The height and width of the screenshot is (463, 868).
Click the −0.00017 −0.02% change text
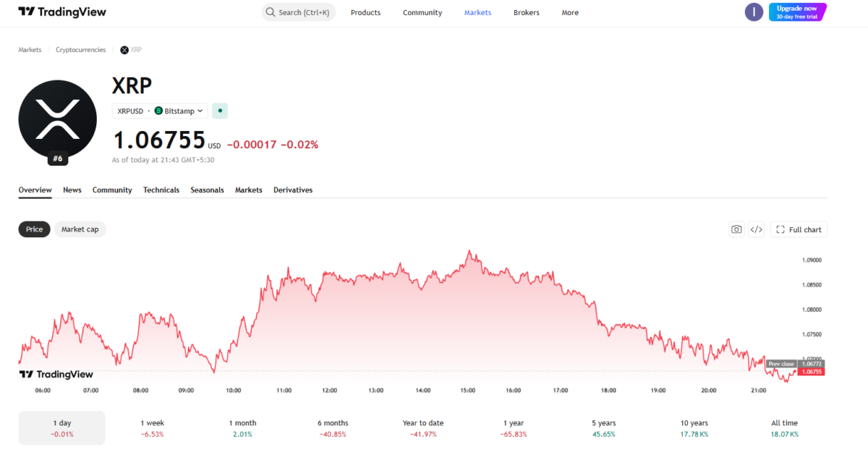pos(272,145)
